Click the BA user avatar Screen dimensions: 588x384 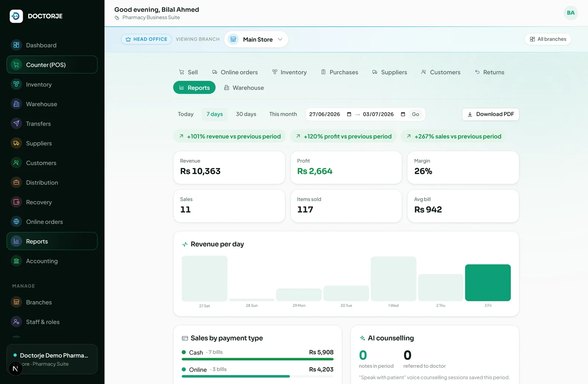[x=571, y=13]
